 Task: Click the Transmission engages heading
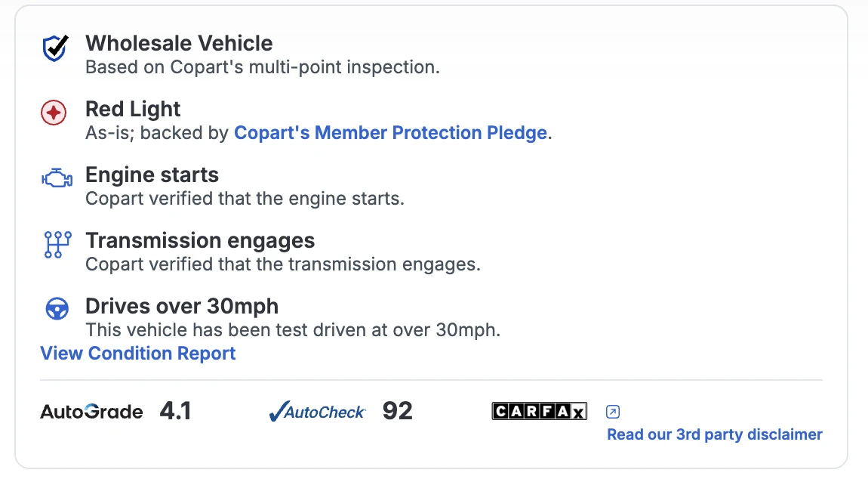(200, 241)
